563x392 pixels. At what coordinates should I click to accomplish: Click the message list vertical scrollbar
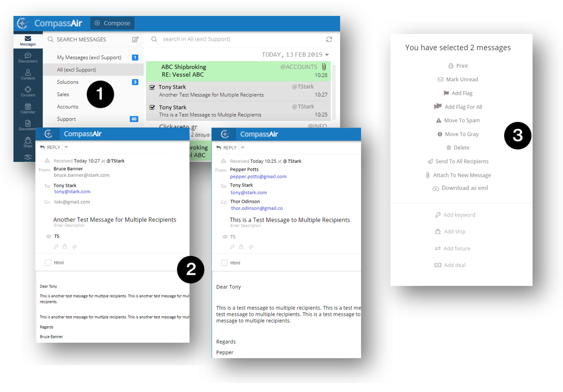point(334,92)
